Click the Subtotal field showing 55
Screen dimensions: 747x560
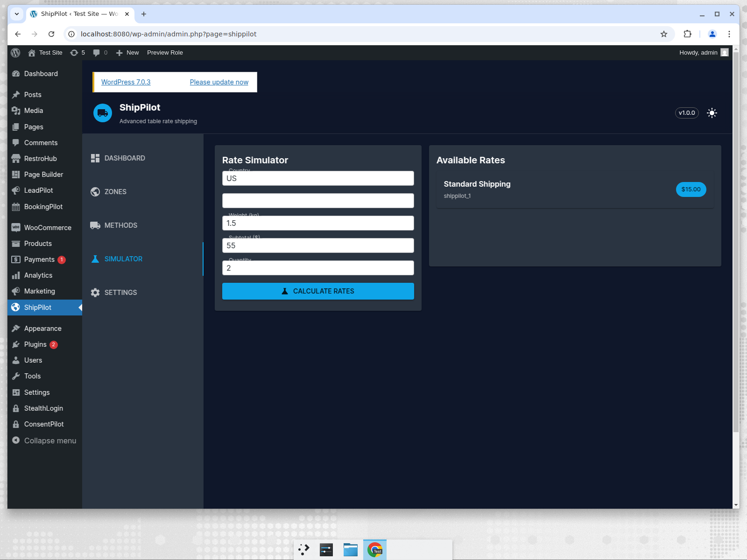(x=318, y=245)
